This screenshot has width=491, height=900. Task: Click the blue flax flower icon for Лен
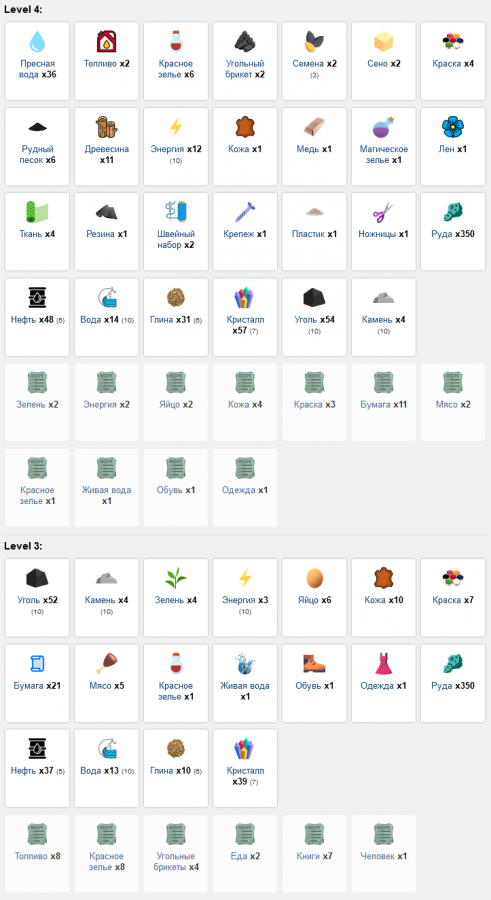click(x=453, y=127)
